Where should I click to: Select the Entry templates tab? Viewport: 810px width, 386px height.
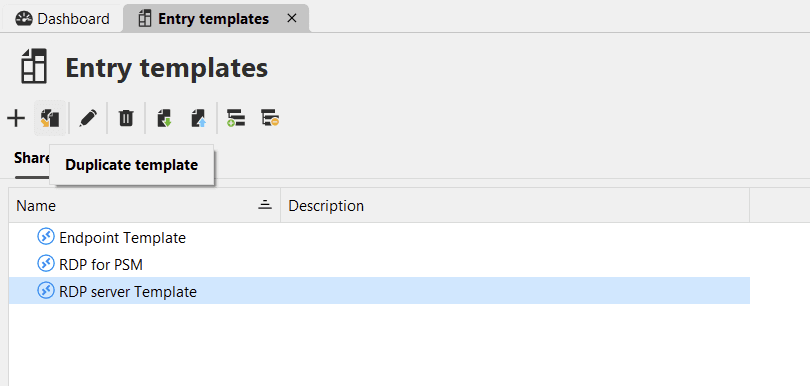coord(204,19)
